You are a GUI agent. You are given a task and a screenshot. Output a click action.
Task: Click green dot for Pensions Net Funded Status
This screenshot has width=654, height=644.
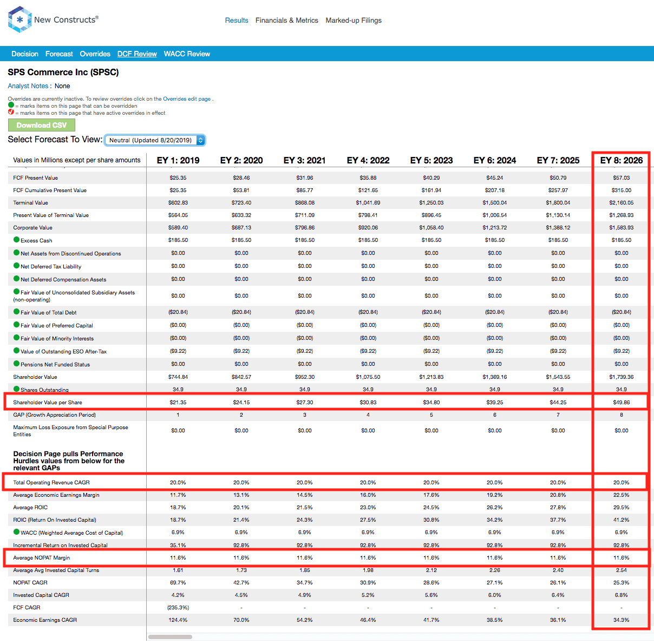pyautogui.click(x=16, y=364)
